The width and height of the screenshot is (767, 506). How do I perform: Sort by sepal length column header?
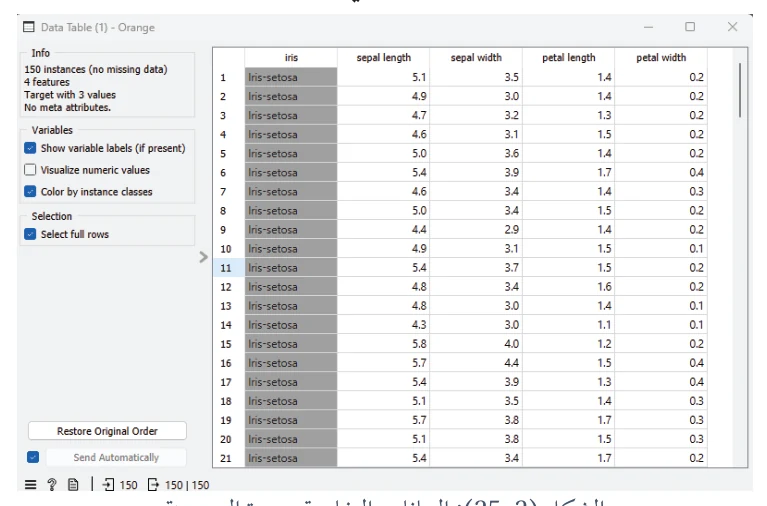[x=383, y=57]
